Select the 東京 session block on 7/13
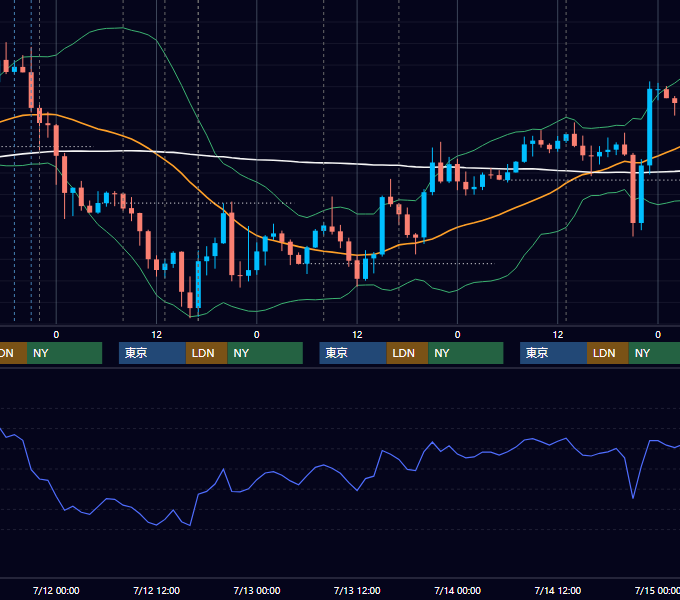 pyautogui.click(x=353, y=353)
